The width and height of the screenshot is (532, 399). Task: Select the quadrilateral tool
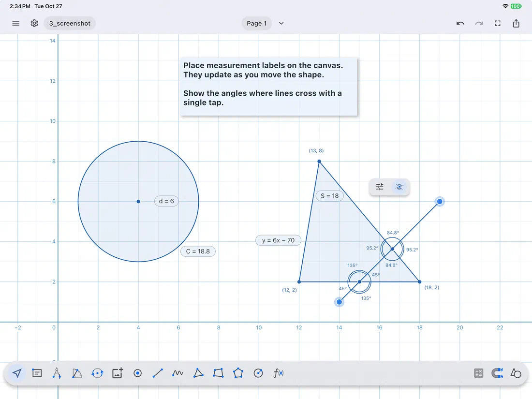[x=218, y=373]
